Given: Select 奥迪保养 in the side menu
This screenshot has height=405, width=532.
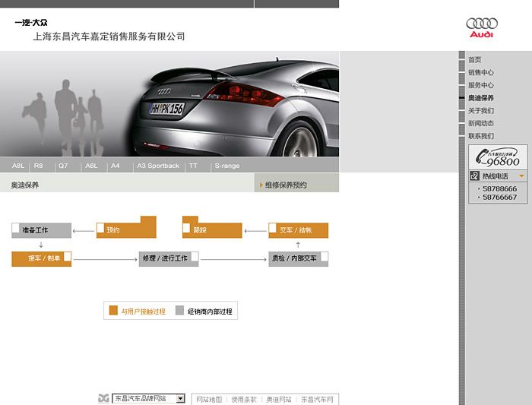Looking at the screenshot, I should point(481,98).
